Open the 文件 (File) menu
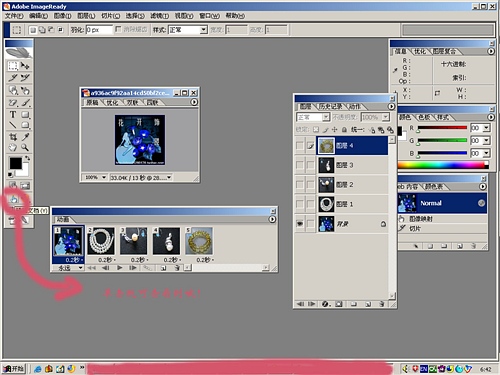 [14, 16]
